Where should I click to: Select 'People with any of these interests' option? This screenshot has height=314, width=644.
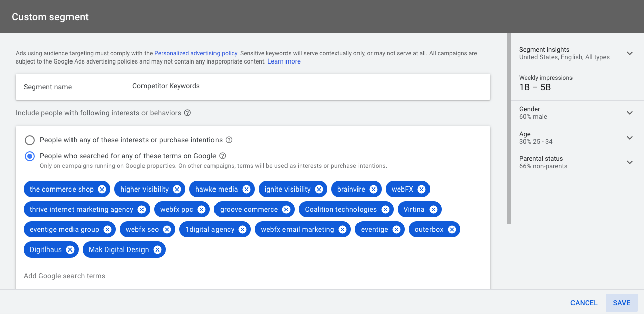click(x=30, y=140)
